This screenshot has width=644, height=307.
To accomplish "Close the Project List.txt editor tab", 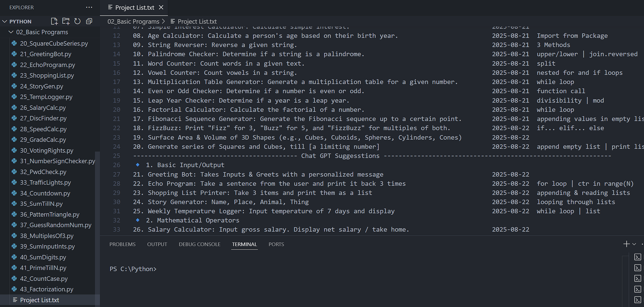I will 161,7.
